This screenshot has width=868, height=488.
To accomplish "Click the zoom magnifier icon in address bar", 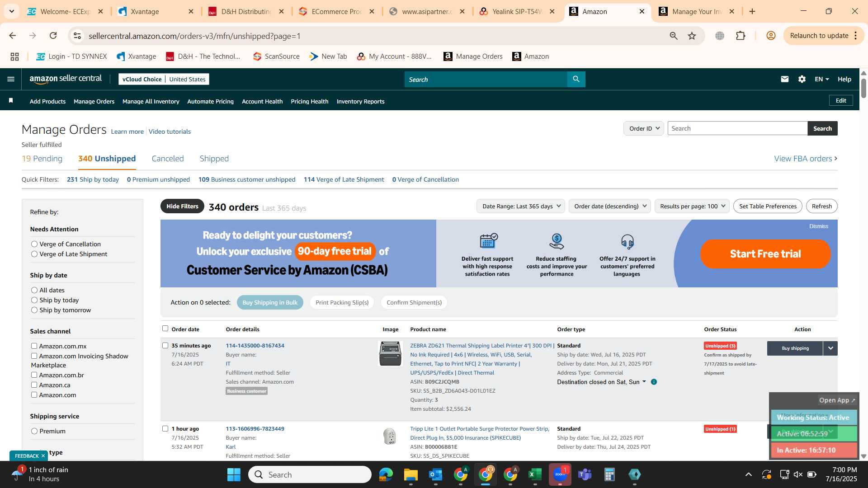I will [x=674, y=36].
